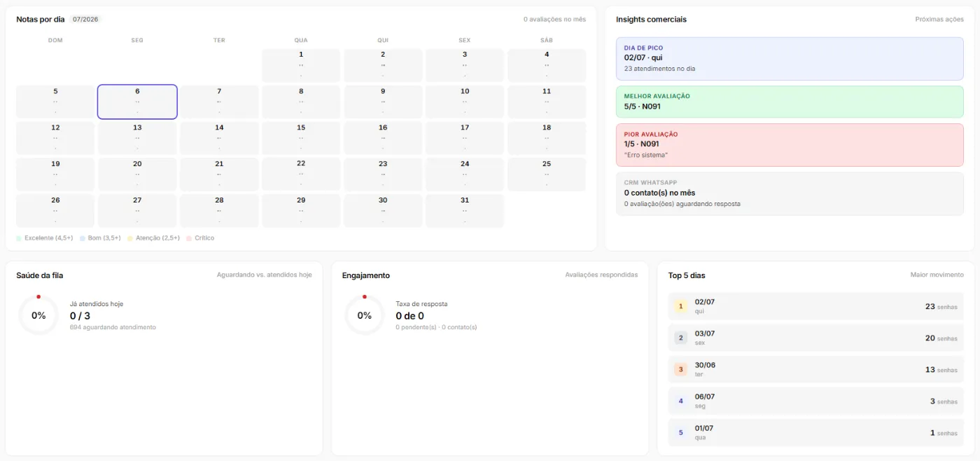Image resolution: width=980 pixels, height=461 pixels.
Task: Pick day 15 in the calendar grid
Action: [x=301, y=138]
